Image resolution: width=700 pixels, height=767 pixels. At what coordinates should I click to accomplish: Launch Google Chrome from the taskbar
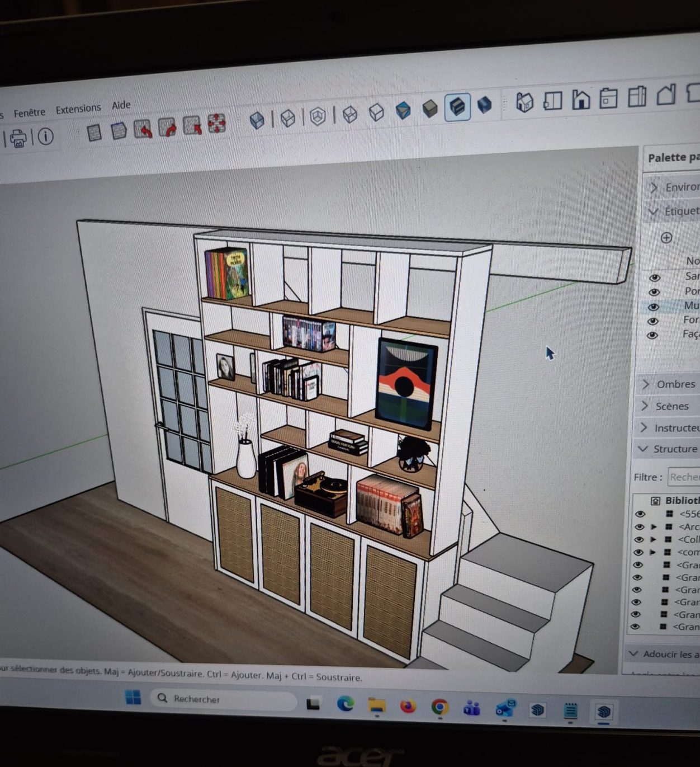(x=439, y=708)
